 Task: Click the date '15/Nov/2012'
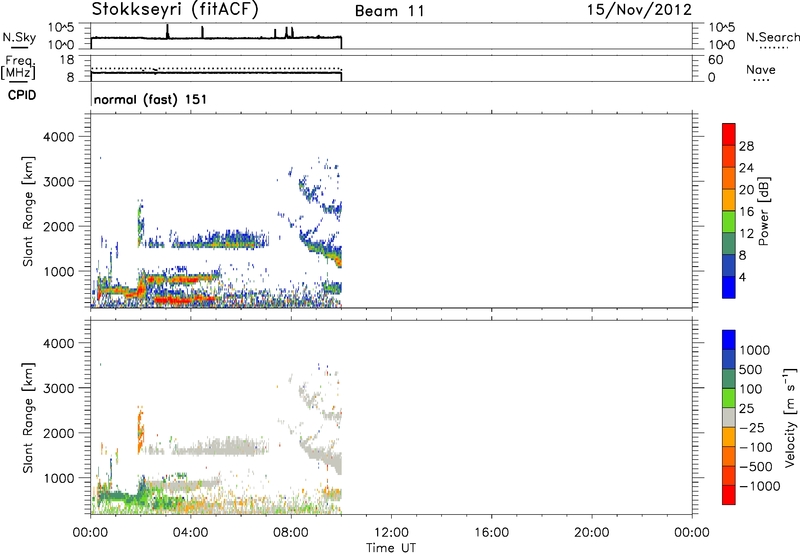click(x=639, y=10)
